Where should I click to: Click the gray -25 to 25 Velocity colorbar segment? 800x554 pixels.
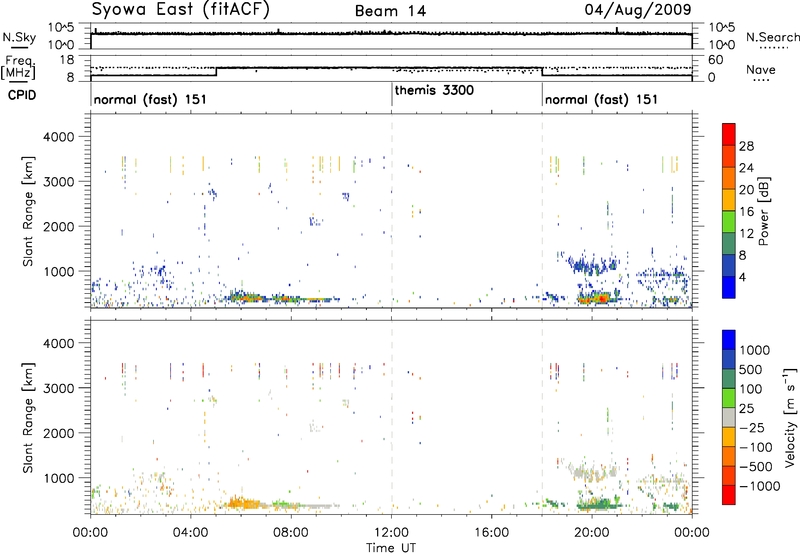coord(729,417)
